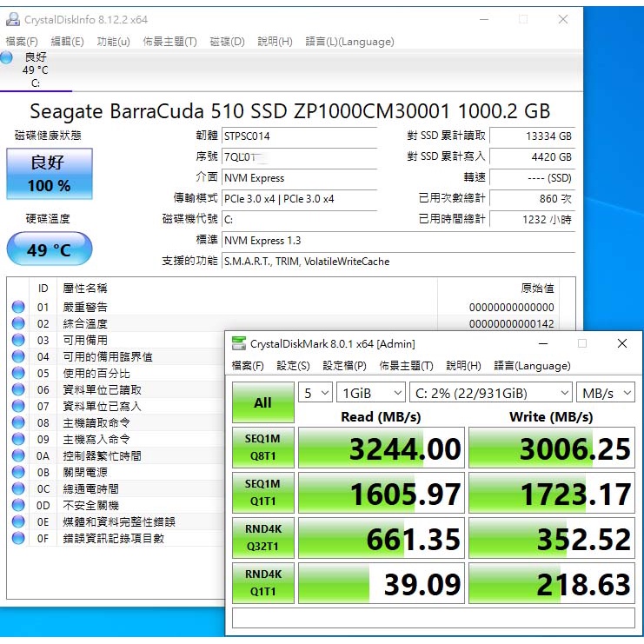Open 設定(S) menu in CrystalDiskMark
Screen dimensions: 644x644
click(293, 366)
